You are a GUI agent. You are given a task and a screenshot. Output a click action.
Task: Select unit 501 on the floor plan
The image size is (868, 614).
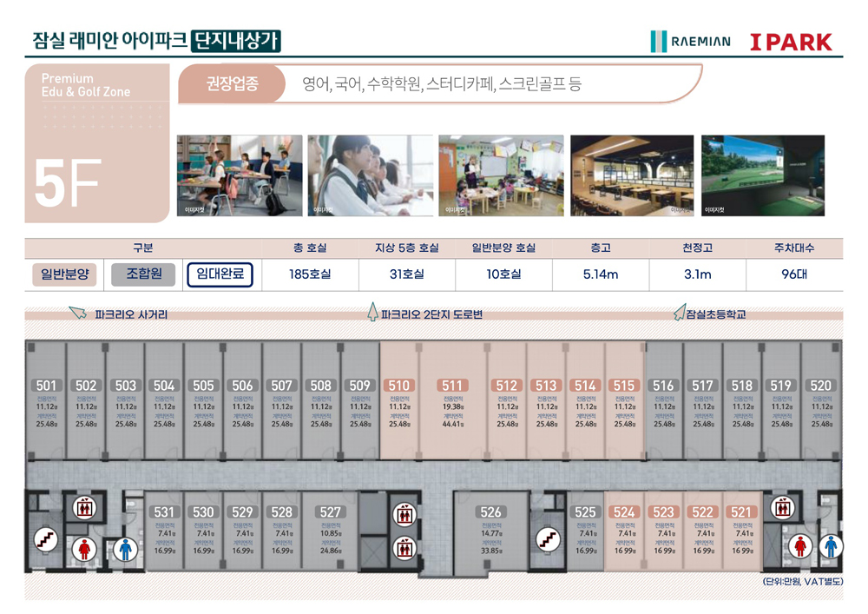pyautogui.click(x=46, y=401)
